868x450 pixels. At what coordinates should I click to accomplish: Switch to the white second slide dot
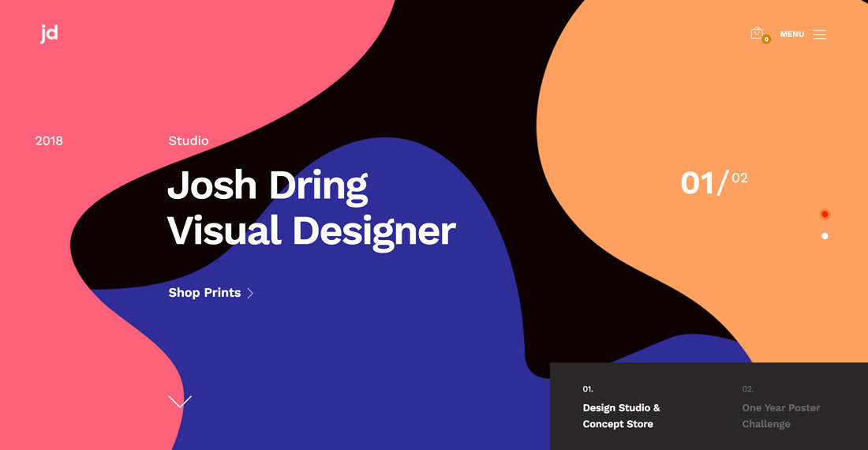(x=825, y=236)
